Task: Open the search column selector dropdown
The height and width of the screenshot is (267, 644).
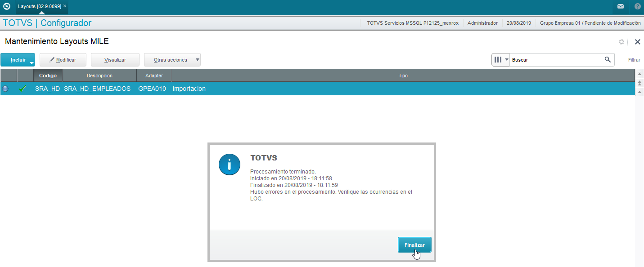Action: pos(501,60)
